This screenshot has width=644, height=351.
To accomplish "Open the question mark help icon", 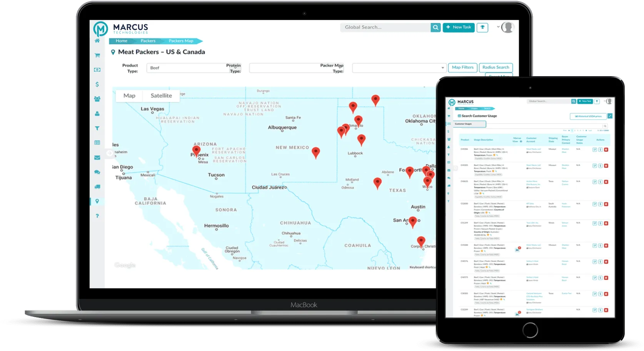I will coord(97,216).
